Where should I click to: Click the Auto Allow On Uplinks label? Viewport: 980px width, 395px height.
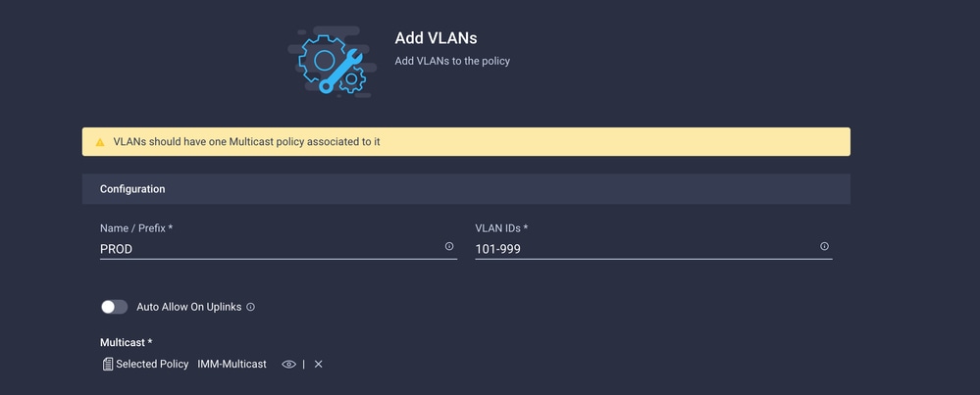click(188, 307)
